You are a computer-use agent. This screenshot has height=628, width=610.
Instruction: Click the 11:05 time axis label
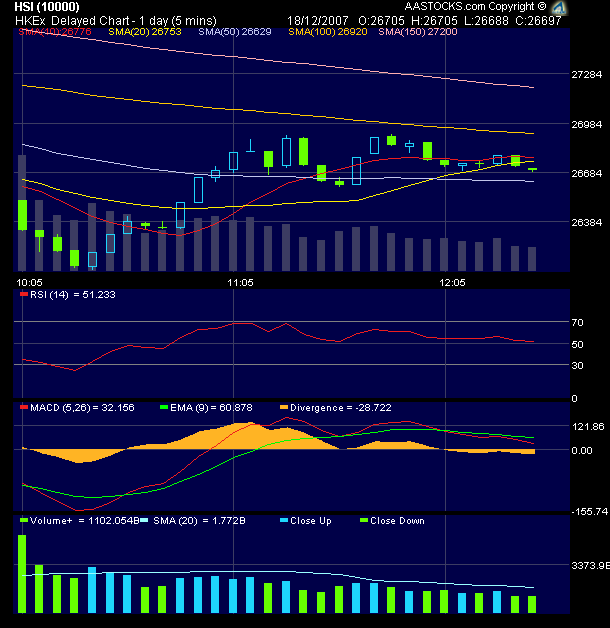point(240,283)
